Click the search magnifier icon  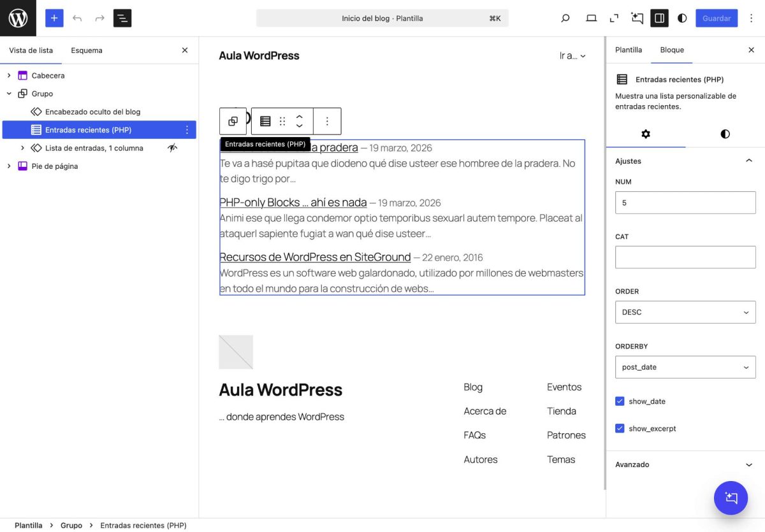coord(565,18)
